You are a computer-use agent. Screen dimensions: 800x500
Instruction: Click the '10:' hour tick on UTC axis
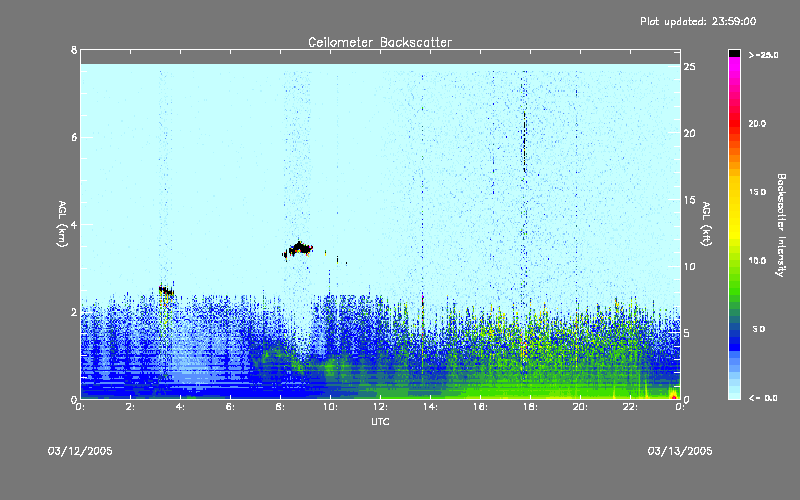pos(330,407)
